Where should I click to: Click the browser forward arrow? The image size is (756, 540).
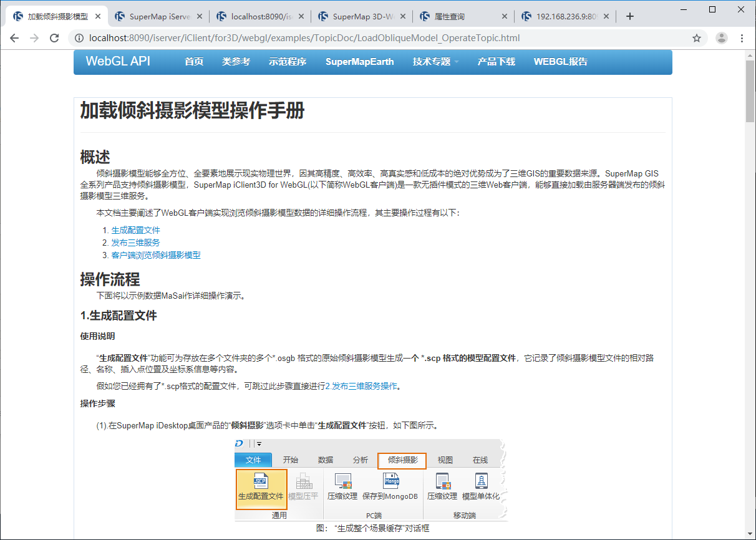point(34,38)
